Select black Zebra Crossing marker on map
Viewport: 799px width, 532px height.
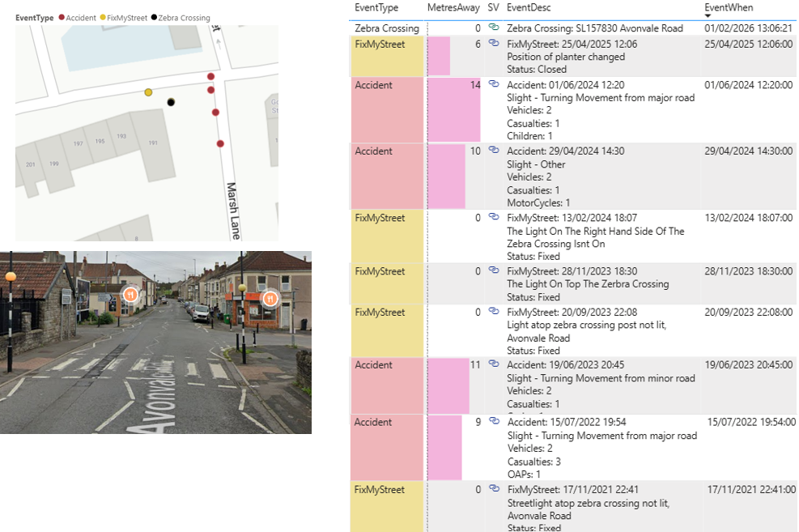point(171,102)
